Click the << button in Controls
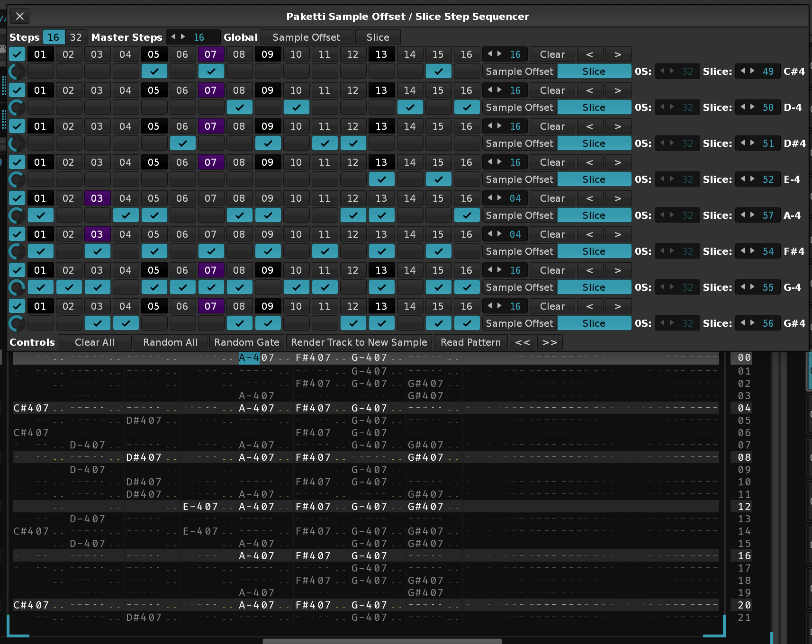812x644 pixels. [x=523, y=342]
